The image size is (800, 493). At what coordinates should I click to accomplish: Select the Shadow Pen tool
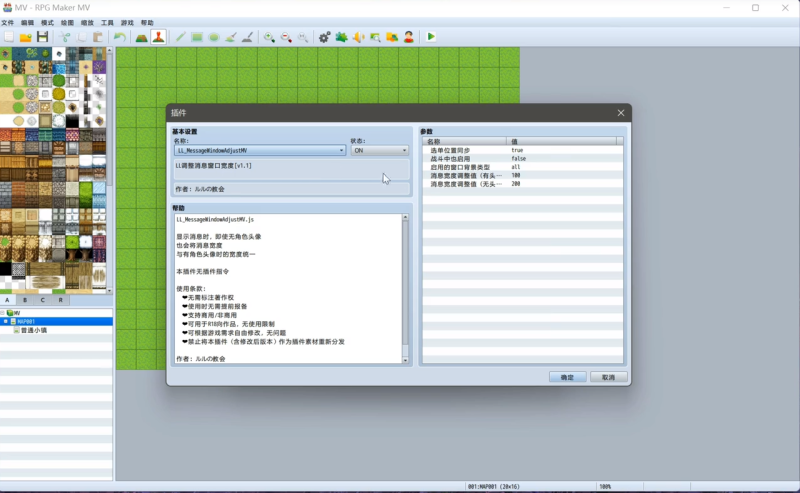coord(247,37)
